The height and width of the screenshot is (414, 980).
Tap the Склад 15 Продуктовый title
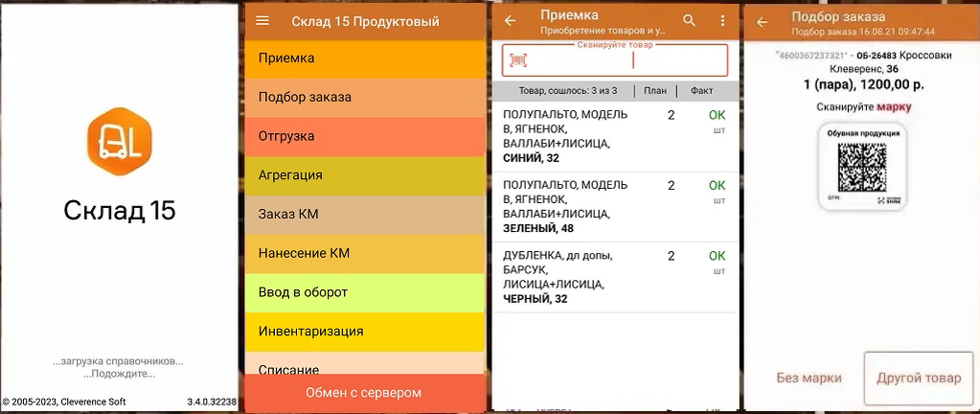[366, 21]
